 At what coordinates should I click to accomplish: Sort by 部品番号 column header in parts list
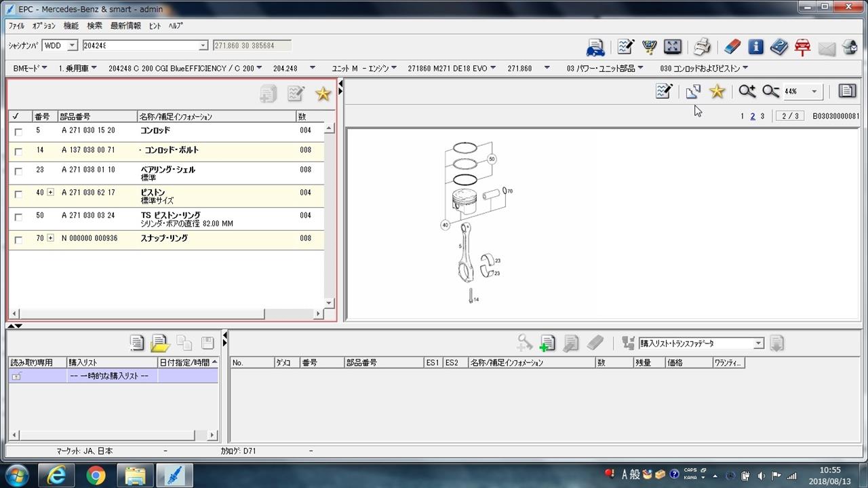(x=97, y=117)
